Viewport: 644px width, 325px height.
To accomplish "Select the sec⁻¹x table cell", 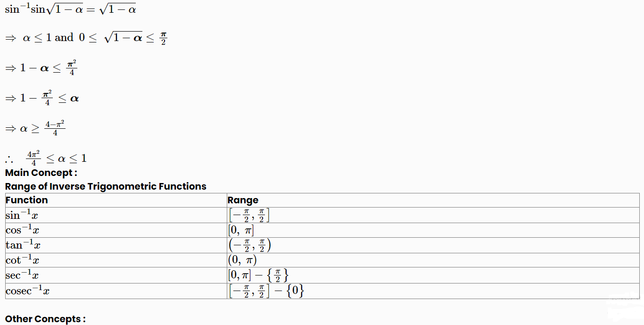I will 116,275.
